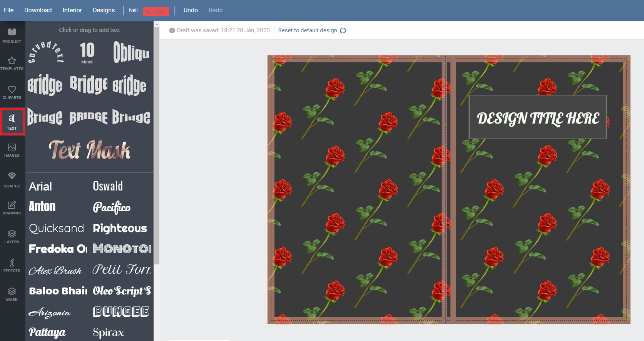The image size is (644, 341).
Task: Open the Download menu
Action: pos(38,10)
